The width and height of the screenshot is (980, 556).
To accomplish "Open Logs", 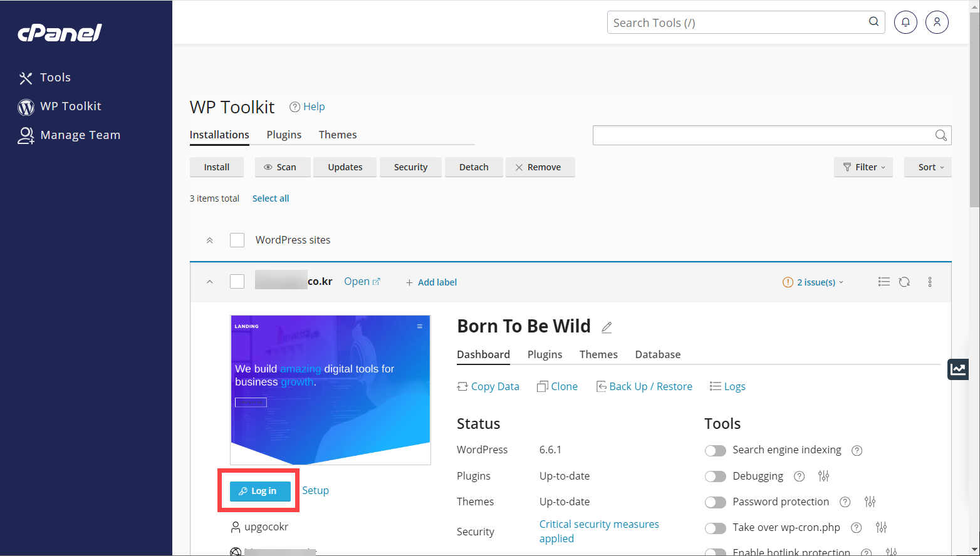I will (x=727, y=386).
